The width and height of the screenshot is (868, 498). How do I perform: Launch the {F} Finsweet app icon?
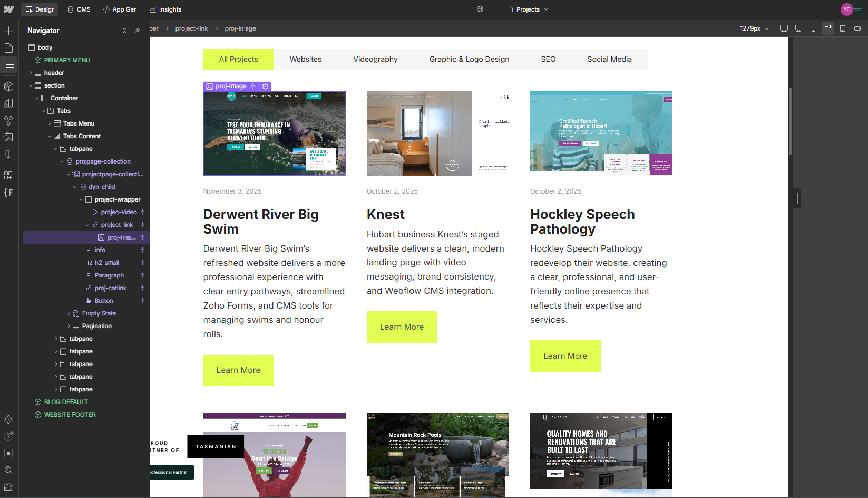[8, 193]
